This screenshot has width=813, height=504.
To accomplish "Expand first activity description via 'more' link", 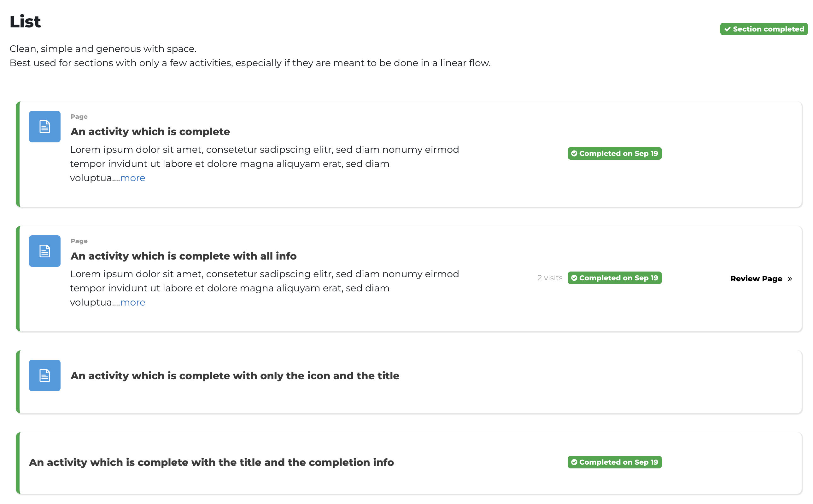I will point(132,178).
